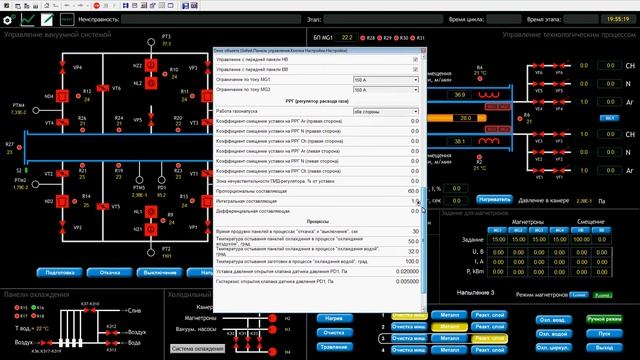
Task: Click the reset box icon beside the pencil
Action: coord(67,20)
